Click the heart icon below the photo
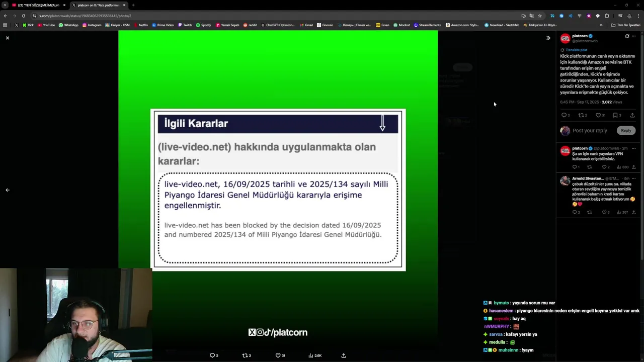 point(278,355)
